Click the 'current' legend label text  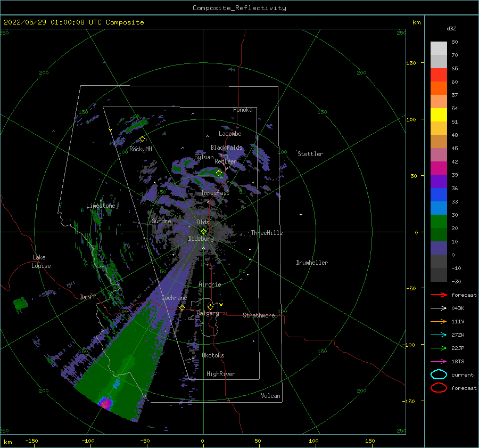click(x=463, y=374)
